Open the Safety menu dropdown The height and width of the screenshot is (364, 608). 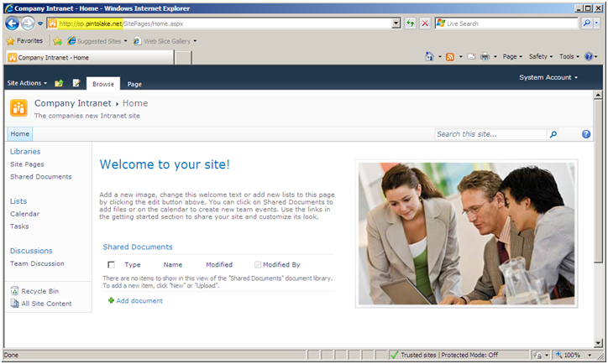(x=541, y=56)
